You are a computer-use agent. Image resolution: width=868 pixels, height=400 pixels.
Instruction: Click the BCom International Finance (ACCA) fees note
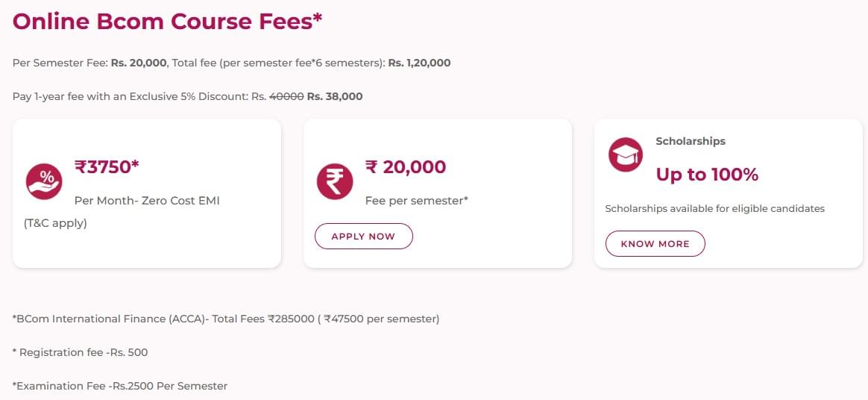click(226, 319)
